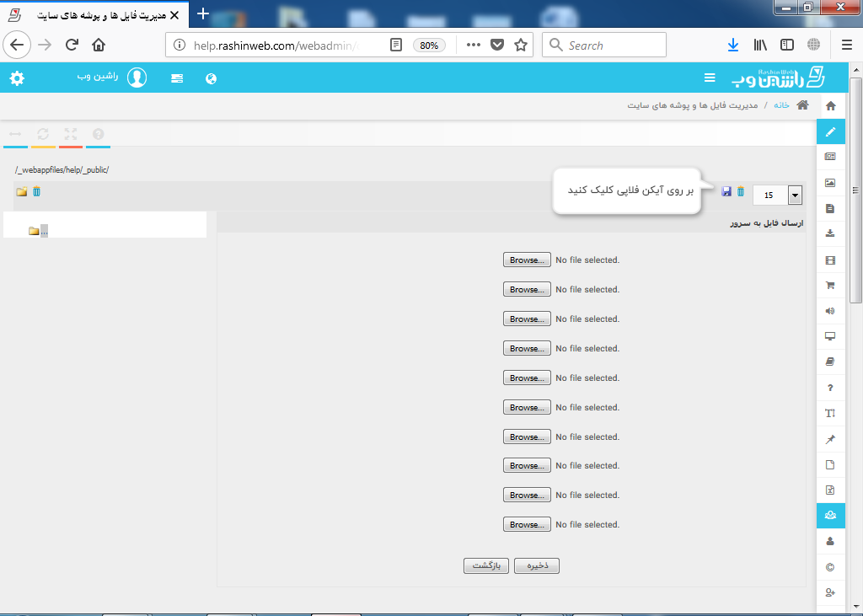Select the user group icon in sidebar
The height and width of the screenshot is (616, 863).
pyautogui.click(x=830, y=515)
